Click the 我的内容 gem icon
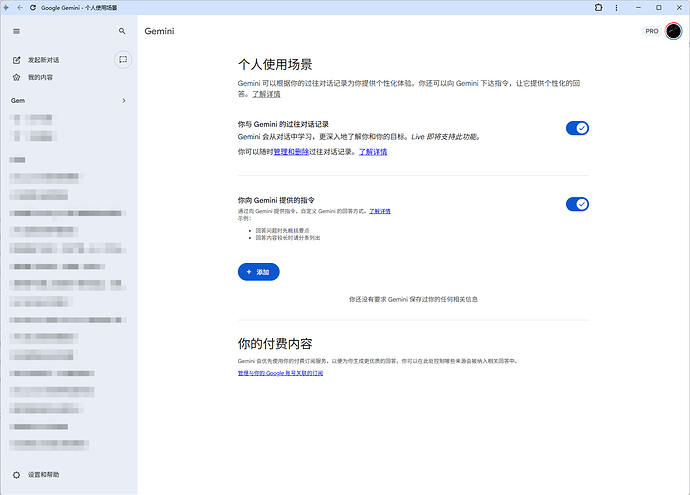The width and height of the screenshot is (690, 495). [x=16, y=77]
